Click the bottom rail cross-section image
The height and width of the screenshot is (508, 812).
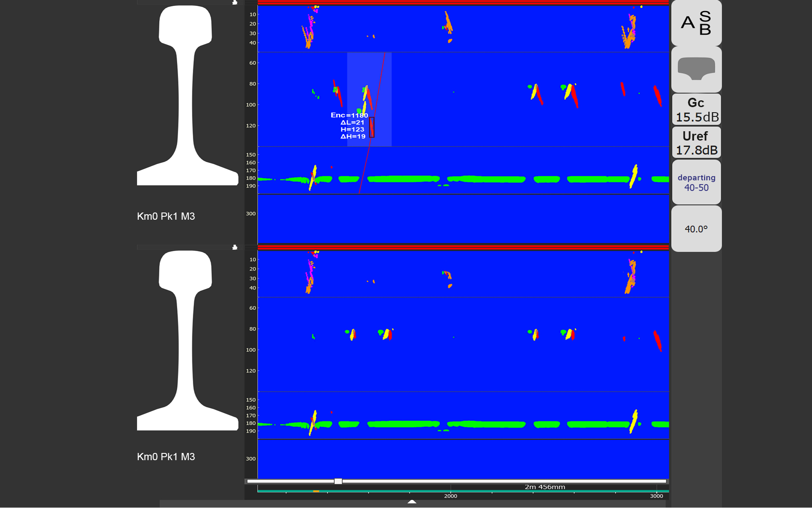[x=187, y=340]
